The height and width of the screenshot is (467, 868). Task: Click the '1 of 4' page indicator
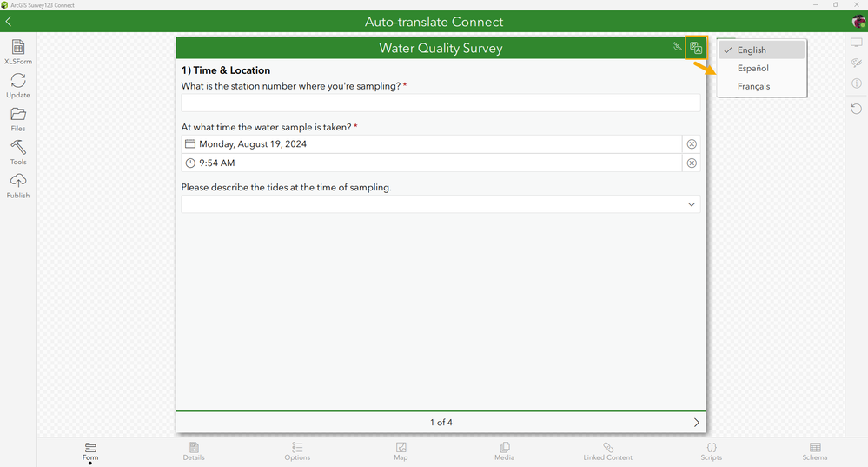coord(441,422)
